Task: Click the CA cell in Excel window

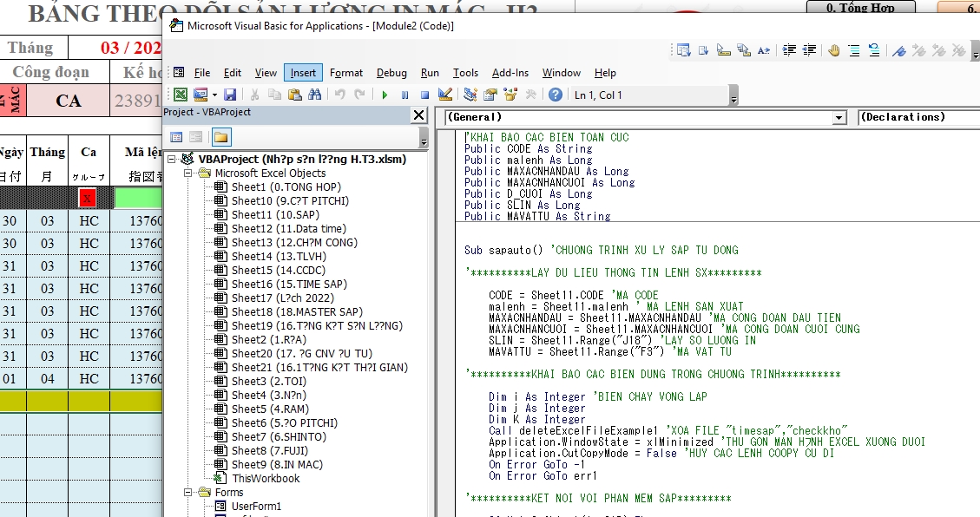Action: tap(68, 101)
